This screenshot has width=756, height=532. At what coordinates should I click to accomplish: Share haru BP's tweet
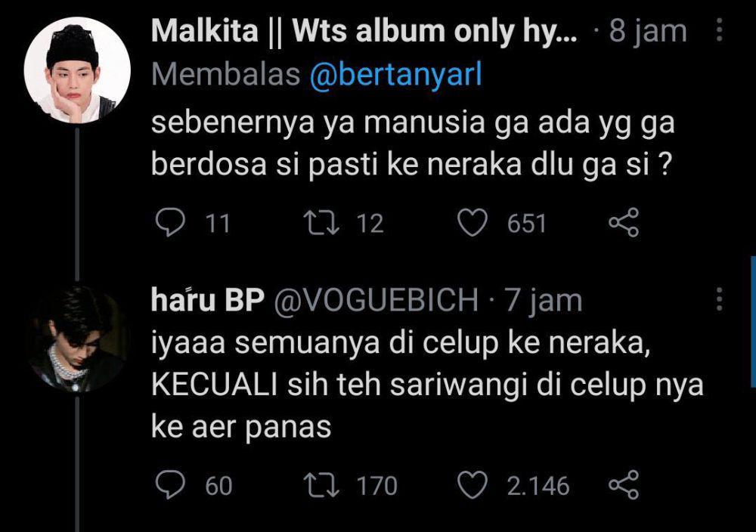(624, 485)
